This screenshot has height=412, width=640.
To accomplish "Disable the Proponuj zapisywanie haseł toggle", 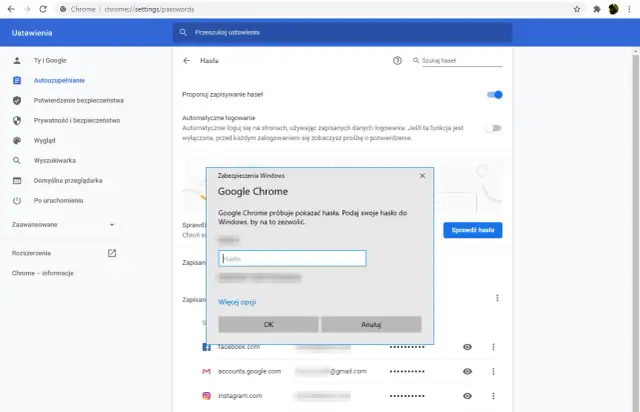I will click(494, 95).
